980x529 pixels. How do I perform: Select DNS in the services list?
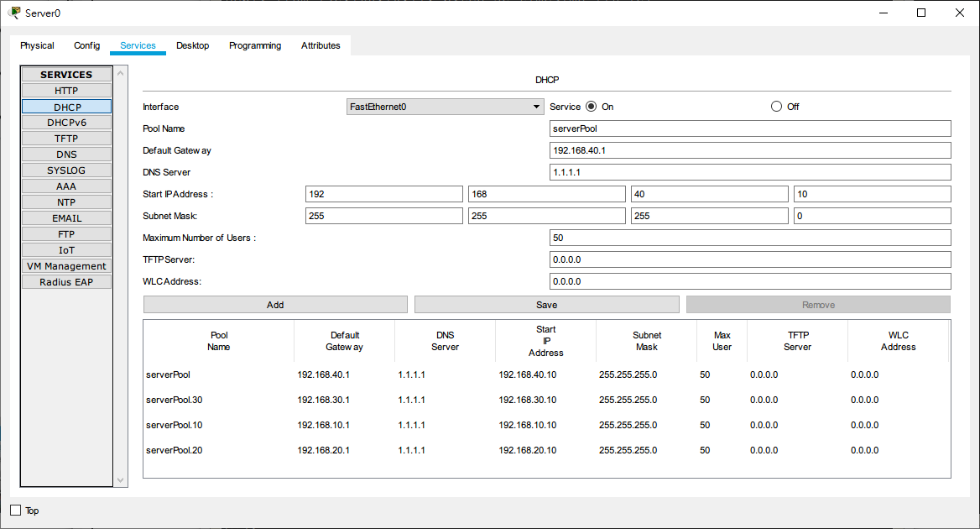[66, 155]
